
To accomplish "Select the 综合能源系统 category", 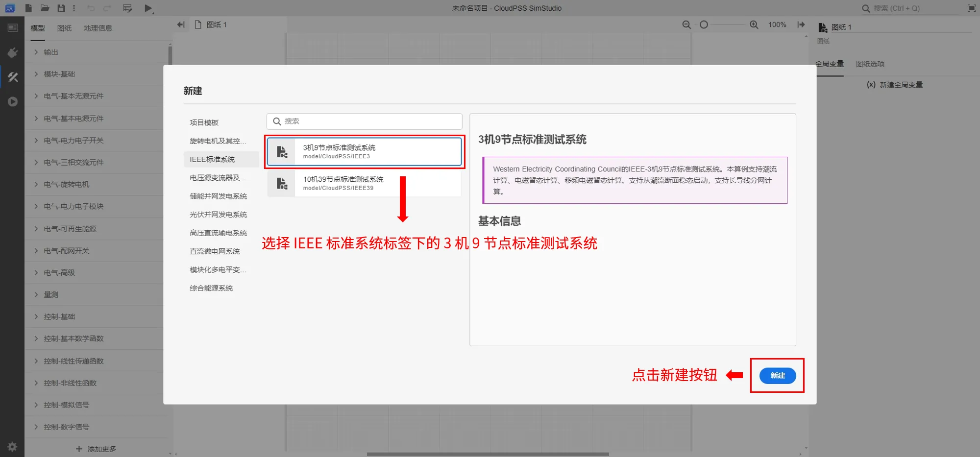I will tap(221, 288).
